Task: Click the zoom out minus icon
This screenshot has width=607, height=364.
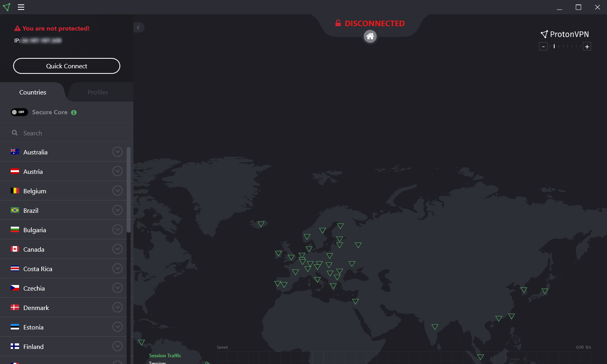Action: (543, 46)
